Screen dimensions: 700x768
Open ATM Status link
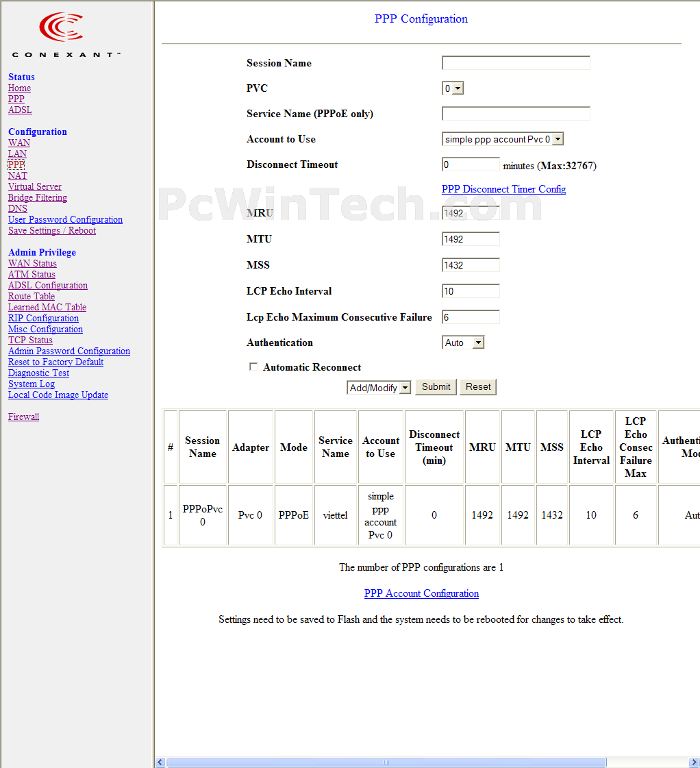pos(32,274)
